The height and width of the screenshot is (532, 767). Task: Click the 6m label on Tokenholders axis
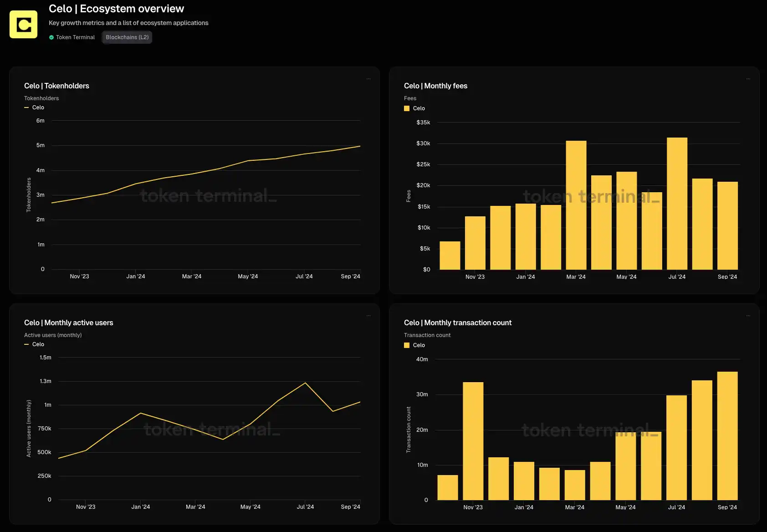click(x=41, y=121)
